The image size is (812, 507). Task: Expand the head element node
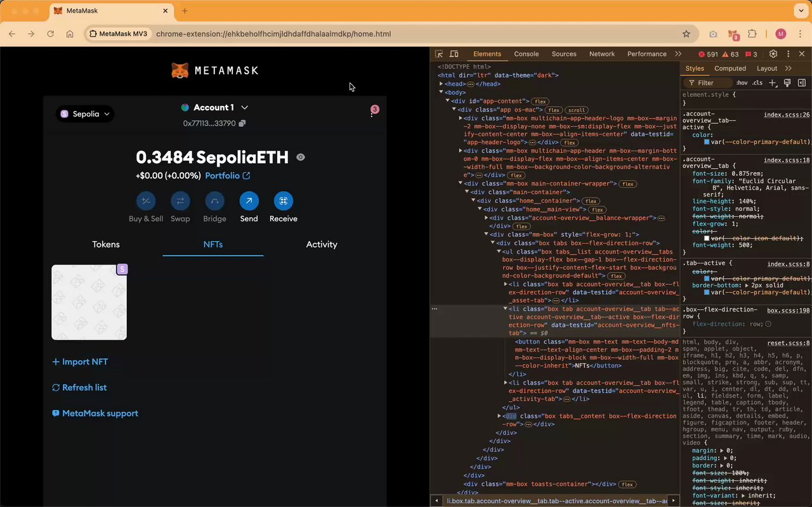click(x=442, y=84)
